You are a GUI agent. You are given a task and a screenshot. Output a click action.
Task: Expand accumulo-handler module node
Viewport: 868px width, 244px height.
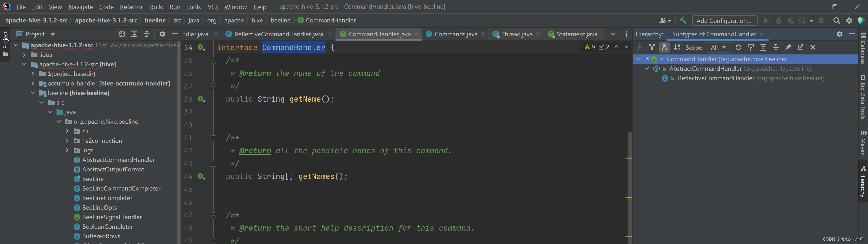[x=33, y=83]
